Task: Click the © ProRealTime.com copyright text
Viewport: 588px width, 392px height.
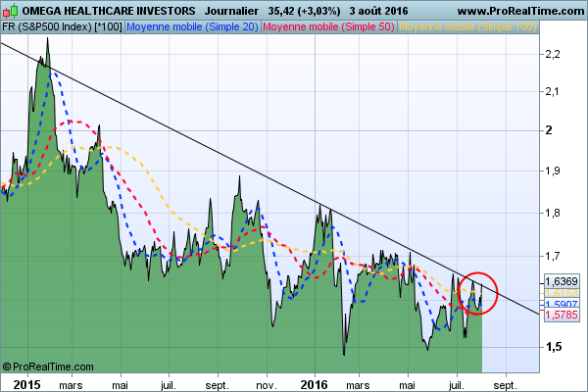Action: pos(48,367)
